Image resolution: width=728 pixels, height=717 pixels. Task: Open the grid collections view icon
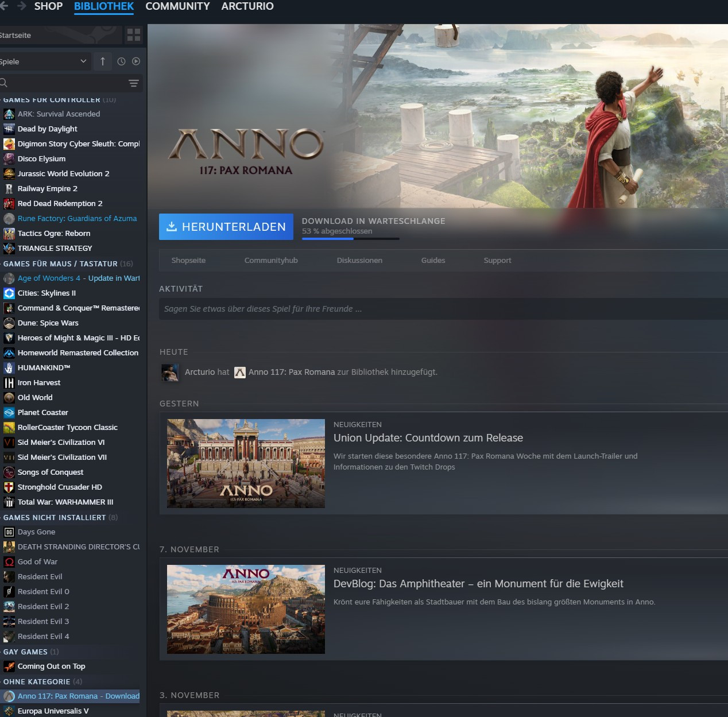point(133,35)
